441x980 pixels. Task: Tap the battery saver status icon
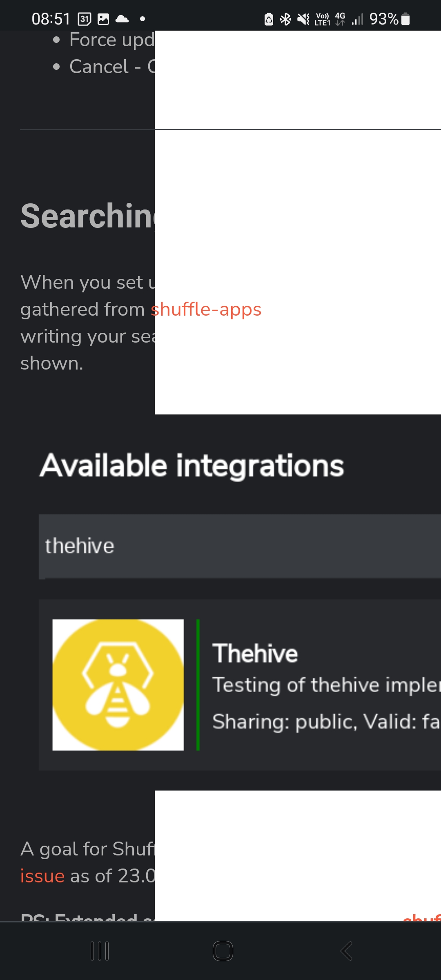[269, 19]
